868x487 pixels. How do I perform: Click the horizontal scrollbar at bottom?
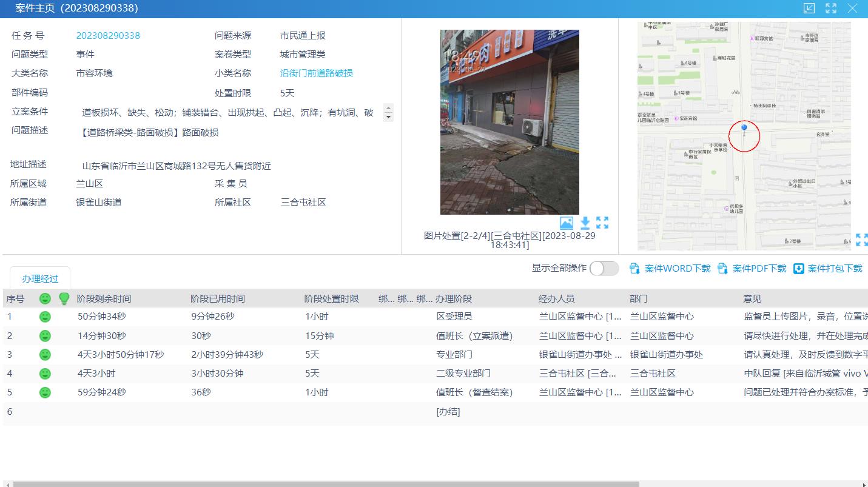[326, 484]
